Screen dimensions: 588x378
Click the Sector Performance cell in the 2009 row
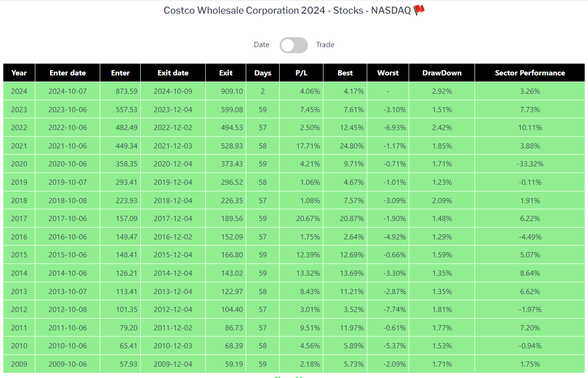click(x=530, y=364)
